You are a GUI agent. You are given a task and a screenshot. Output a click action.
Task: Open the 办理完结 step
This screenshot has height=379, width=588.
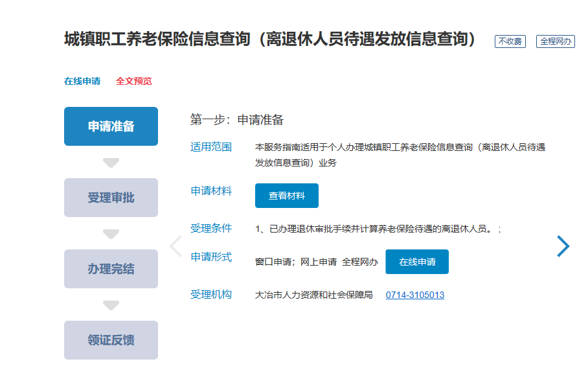coord(111,269)
